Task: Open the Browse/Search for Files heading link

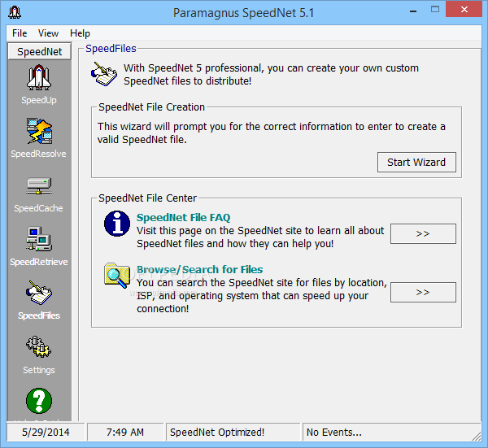Action: click(x=200, y=269)
